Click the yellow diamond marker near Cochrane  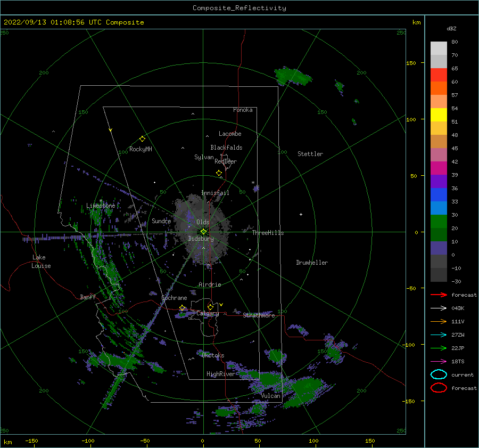pyautogui.click(x=182, y=308)
